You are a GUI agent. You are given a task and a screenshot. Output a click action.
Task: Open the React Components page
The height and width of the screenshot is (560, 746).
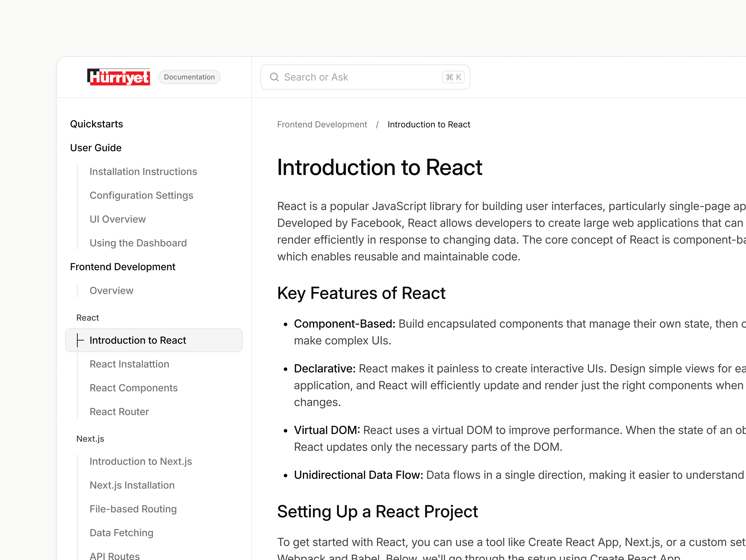click(133, 388)
